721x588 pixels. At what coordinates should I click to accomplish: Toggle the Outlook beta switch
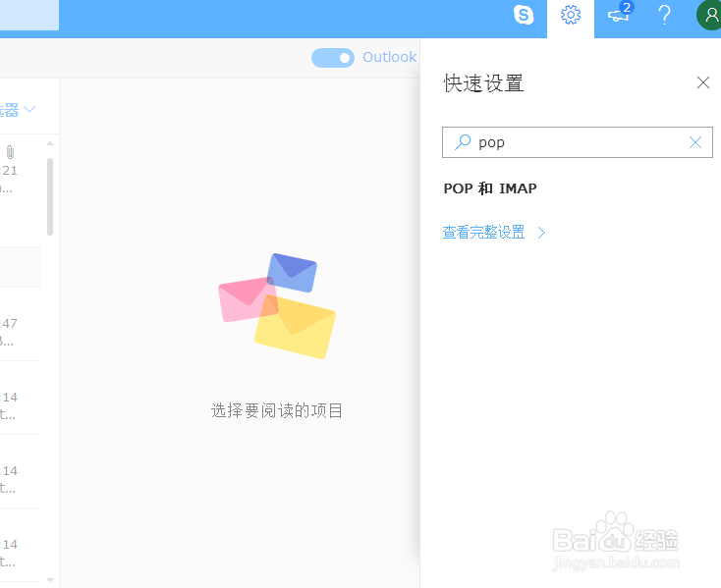click(x=333, y=58)
